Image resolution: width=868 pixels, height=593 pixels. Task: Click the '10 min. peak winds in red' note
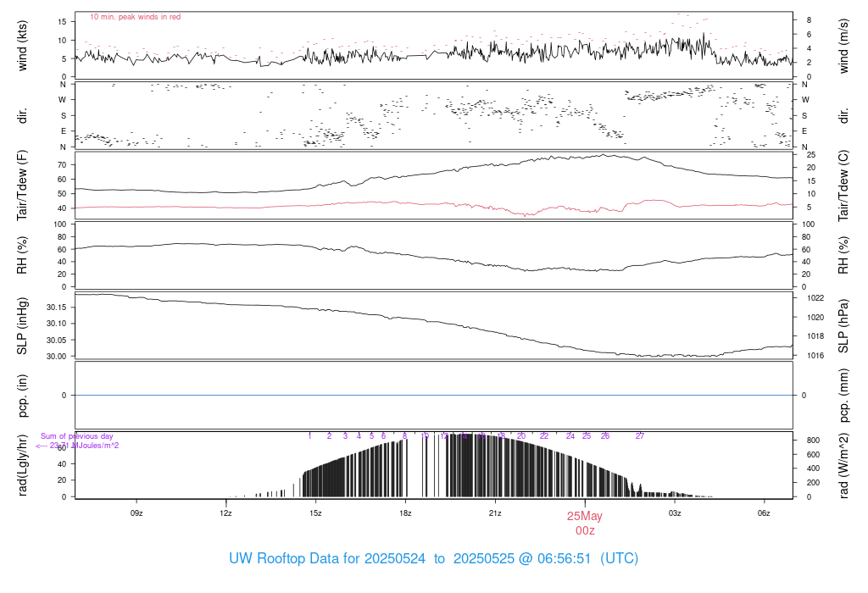tap(135, 17)
